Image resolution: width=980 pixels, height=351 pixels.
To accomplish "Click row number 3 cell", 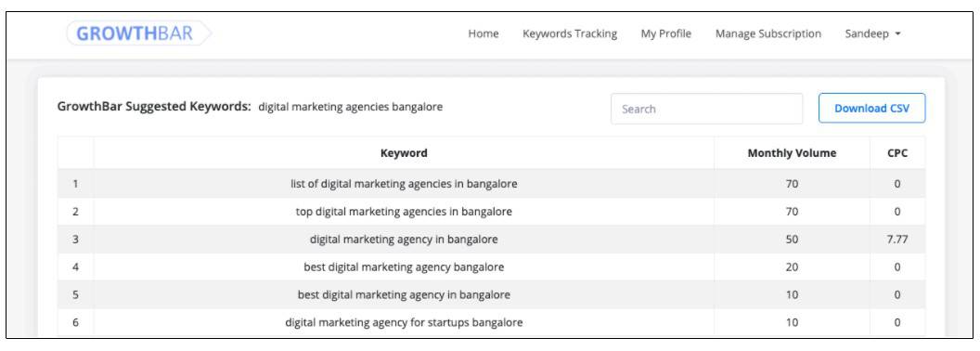I will click(x=75, y=239).
